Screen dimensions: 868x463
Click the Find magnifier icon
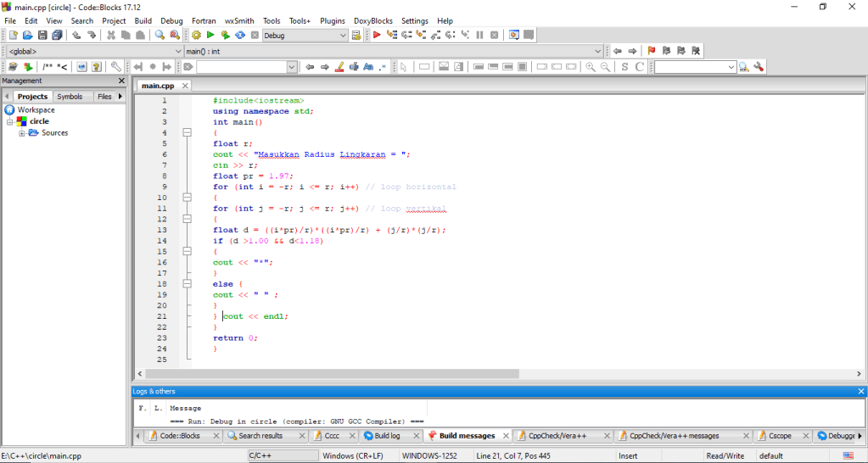point(160,35)
